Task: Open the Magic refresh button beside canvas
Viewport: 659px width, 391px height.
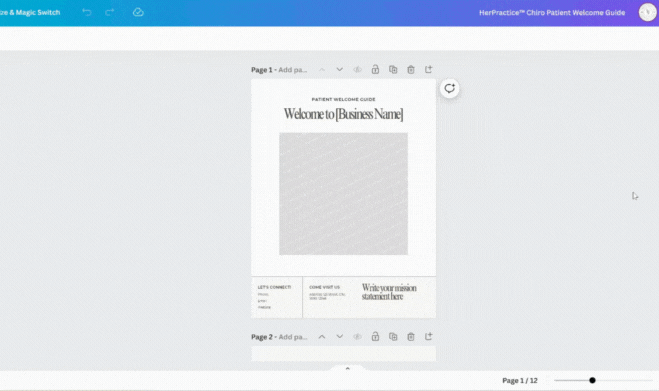Action: (449, 88)
